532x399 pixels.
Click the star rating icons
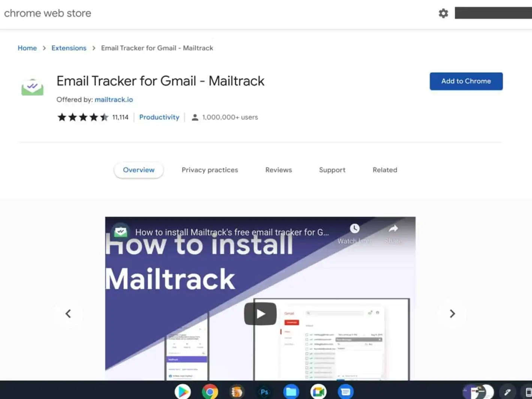83,117
